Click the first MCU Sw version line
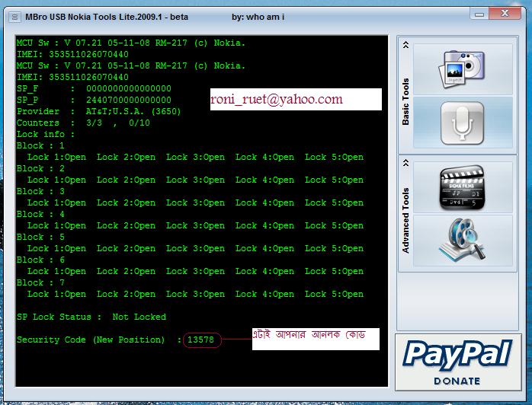 pos(131,43)
